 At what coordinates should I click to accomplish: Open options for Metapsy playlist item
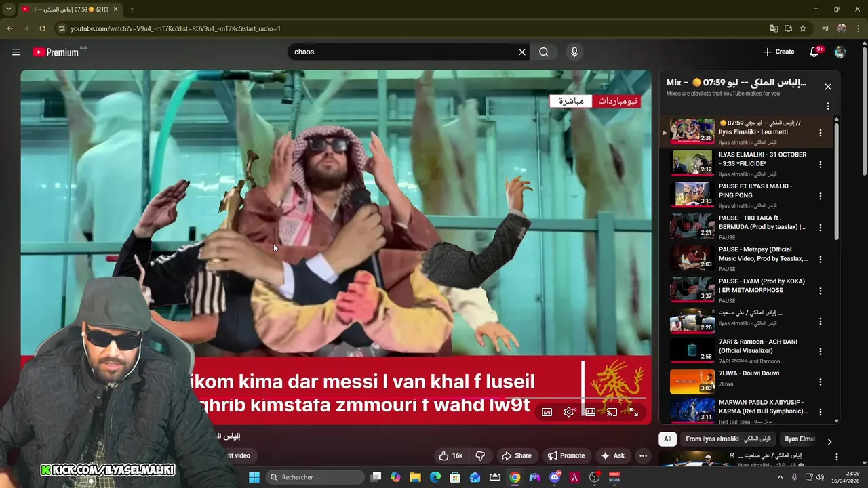821,259
